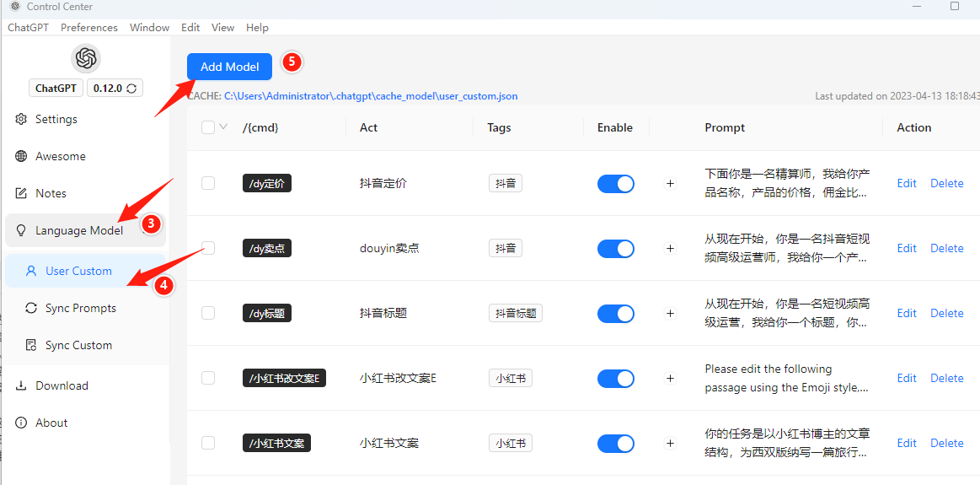980x485 pixels.
Task: Check the box for the /dy标题 row
Action: click(208, 313)
